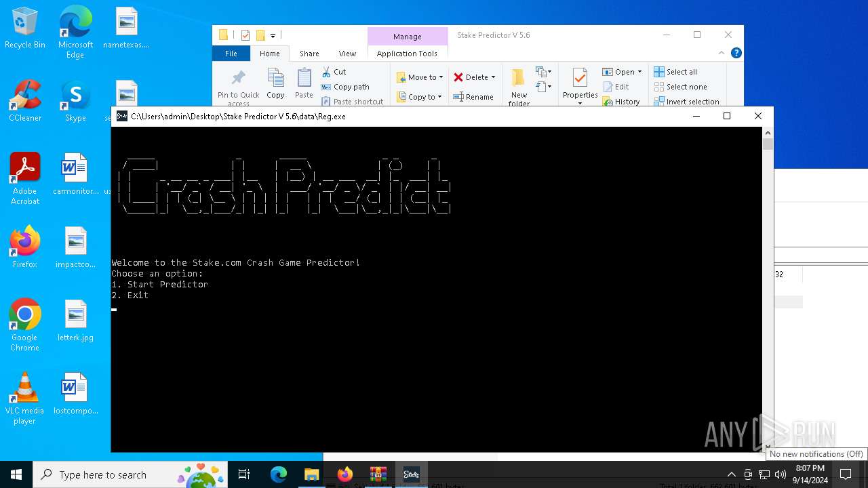This screenshot has height=488, width=868.
Task: Click Select all in Explorer ribbon
Action: 675,72
